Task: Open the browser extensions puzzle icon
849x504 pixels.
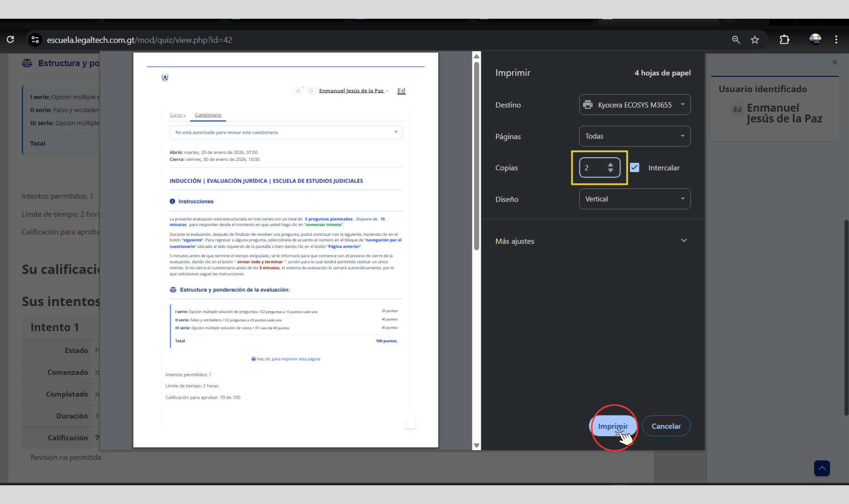Action: click(x=784, y=40)
